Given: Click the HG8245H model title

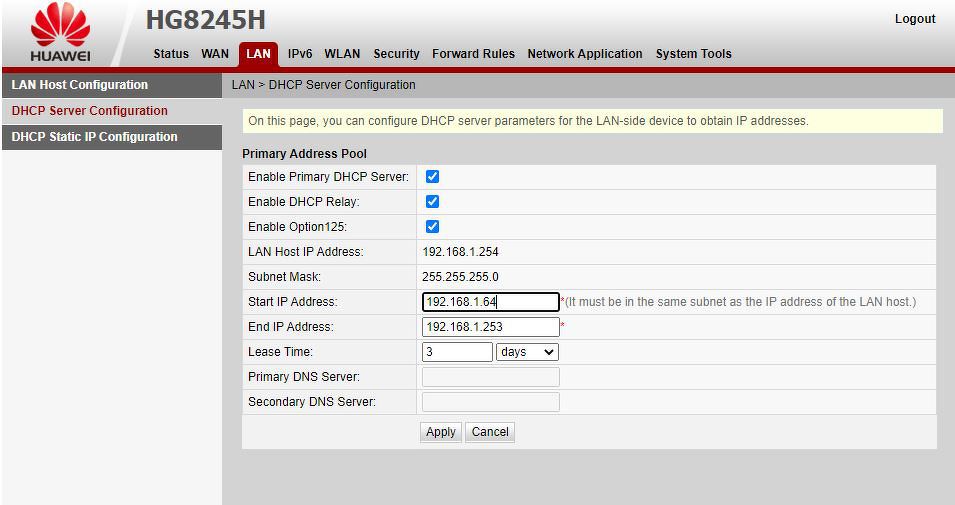Looking at the screenshot, I should tap(205, 20).
